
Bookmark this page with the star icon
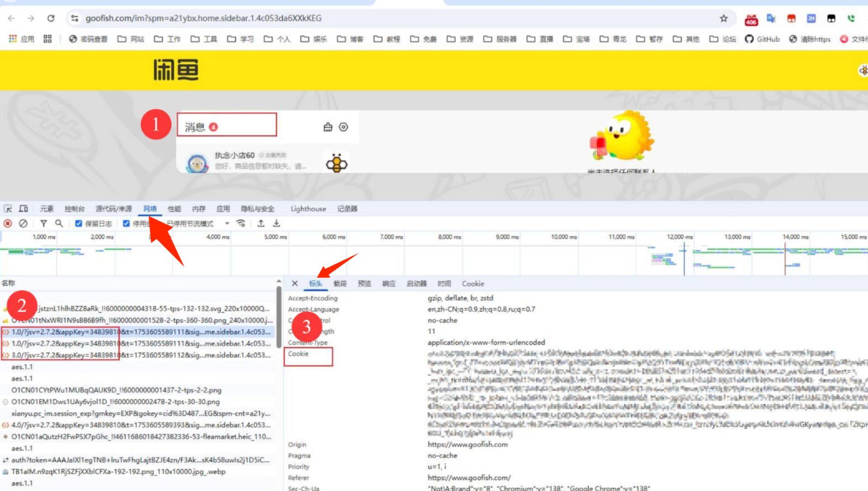tap(724, 18)
